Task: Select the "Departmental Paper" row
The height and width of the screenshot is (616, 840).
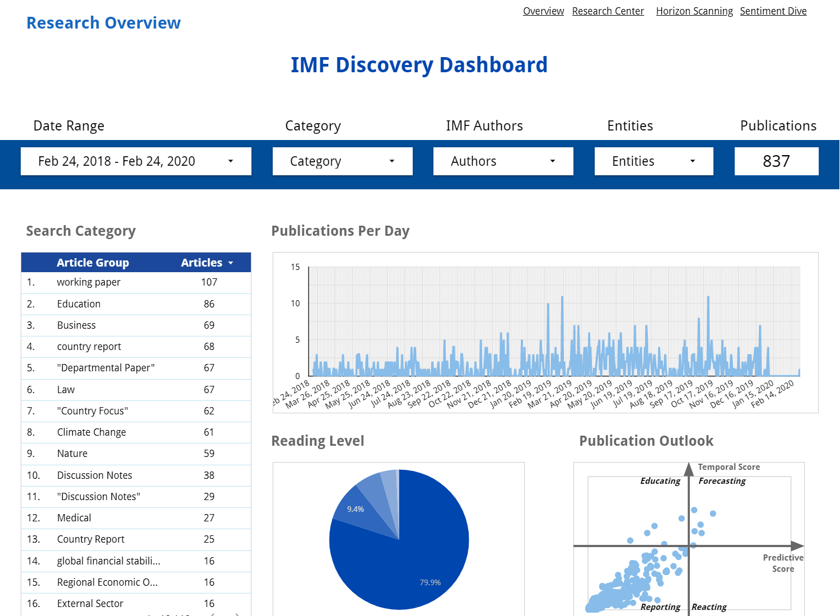Action: [x=136, y=368]
